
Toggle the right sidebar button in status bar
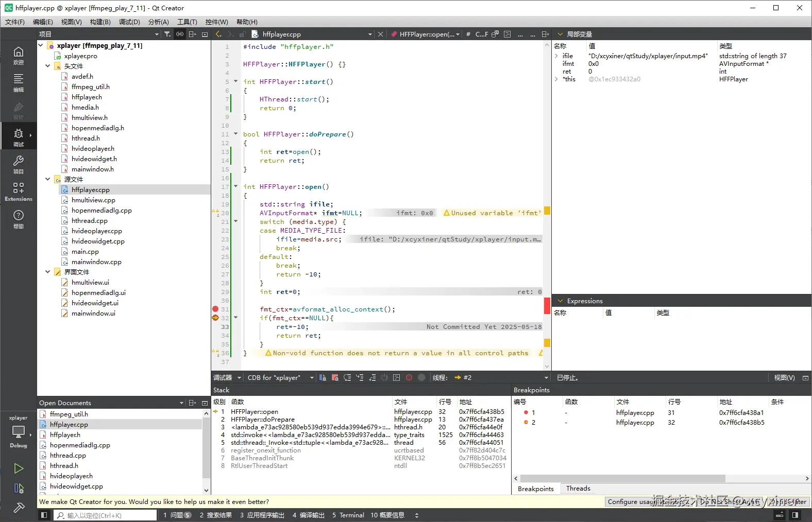click(795, 515)
